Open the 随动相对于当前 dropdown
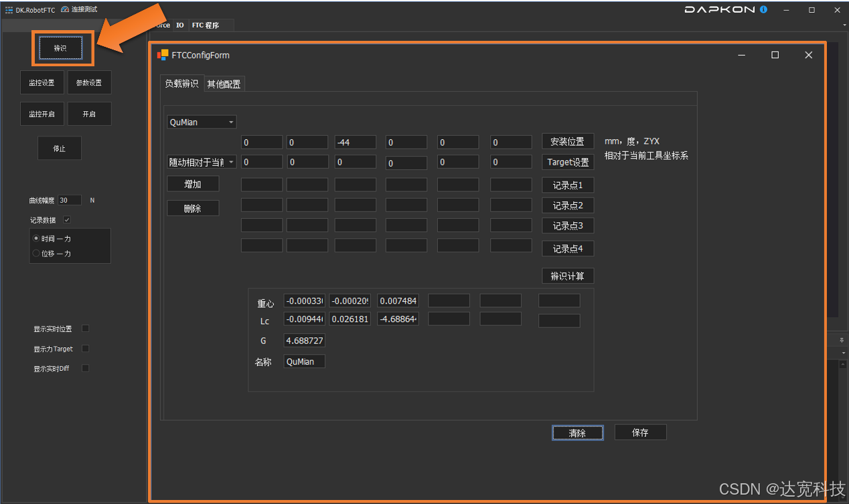 pyautogui.click(x=202, y=162)
